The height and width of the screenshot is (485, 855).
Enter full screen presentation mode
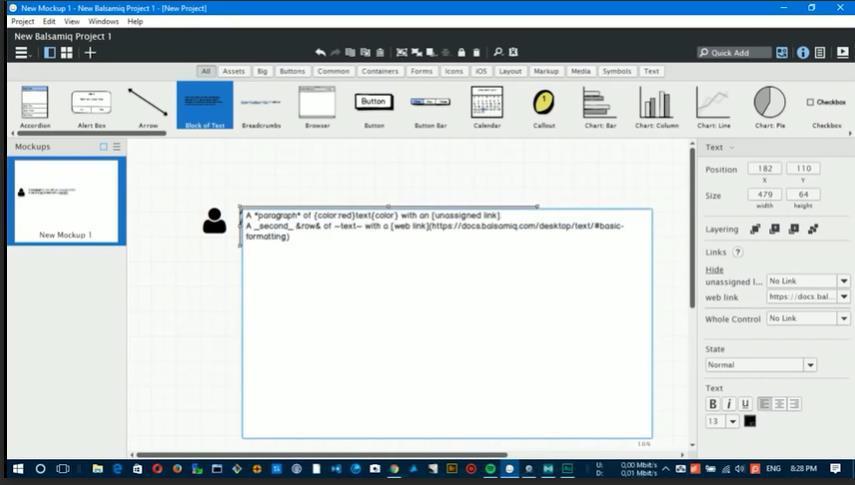point(842,52)
